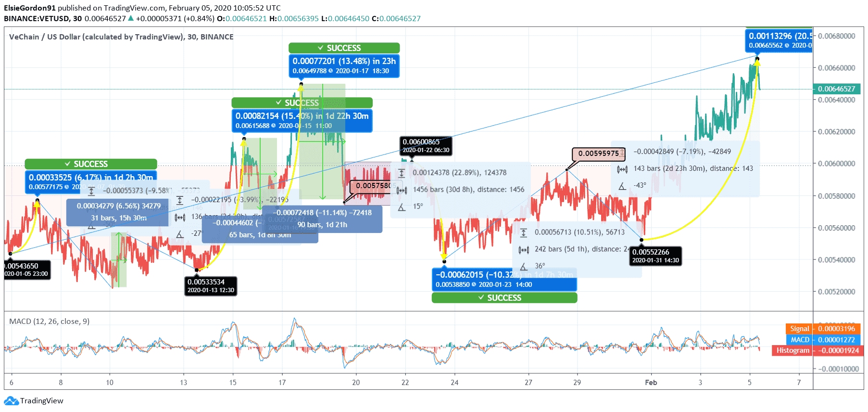
Task: Click the price range icon beside 0.00124378 (22.89%)
Action: 402,173
